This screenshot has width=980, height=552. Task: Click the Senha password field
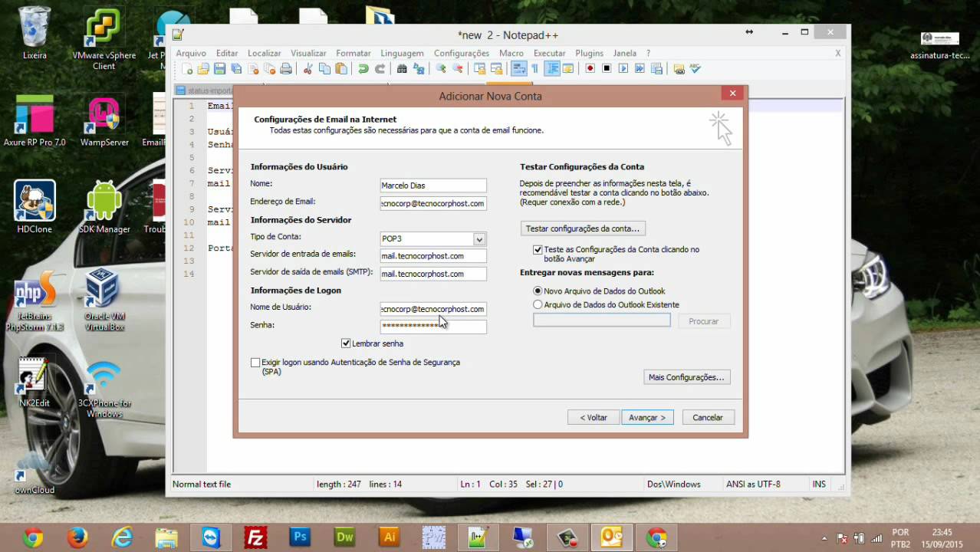pyautogui.click(x=433, y=326)
